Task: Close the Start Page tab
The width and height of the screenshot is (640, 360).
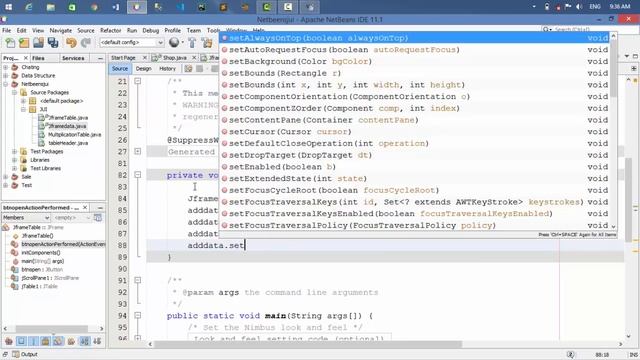Action: 144,58
